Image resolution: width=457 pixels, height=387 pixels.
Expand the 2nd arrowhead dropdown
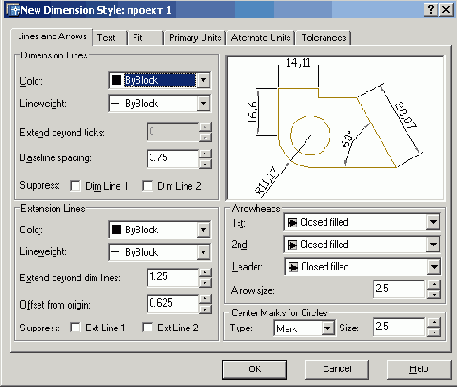coord(433,244)
